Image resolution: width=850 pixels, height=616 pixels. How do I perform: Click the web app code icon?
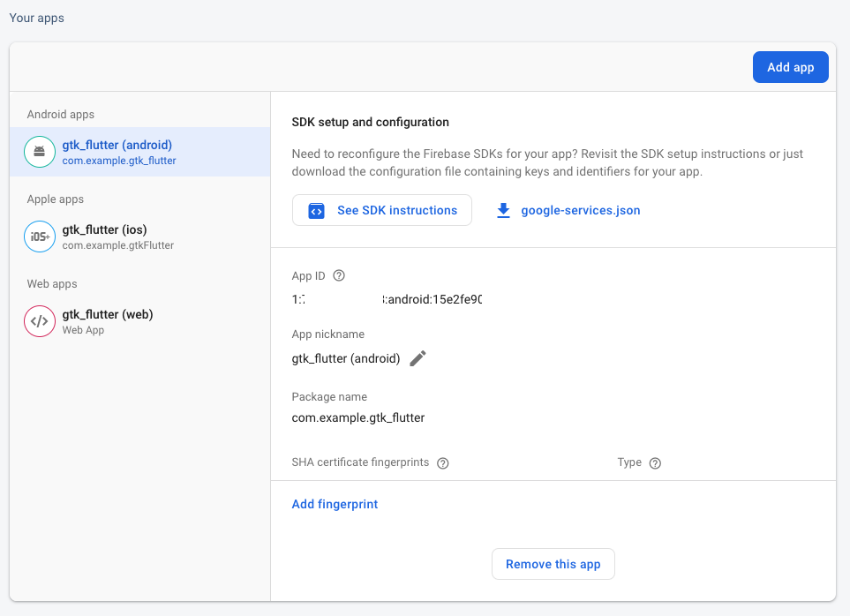(39, 320)
